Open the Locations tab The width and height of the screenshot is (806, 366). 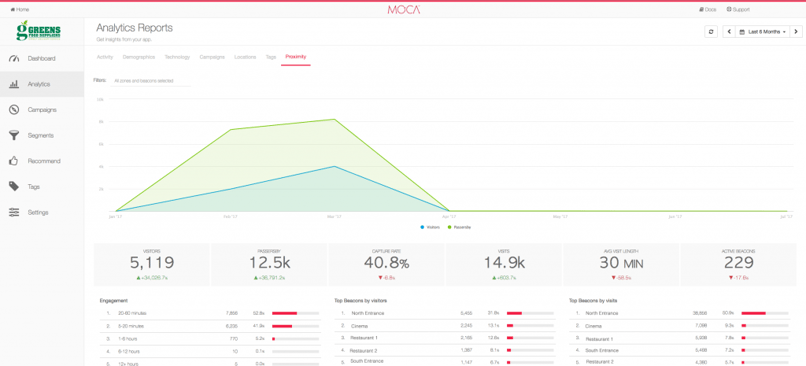(x=245, y=57)
